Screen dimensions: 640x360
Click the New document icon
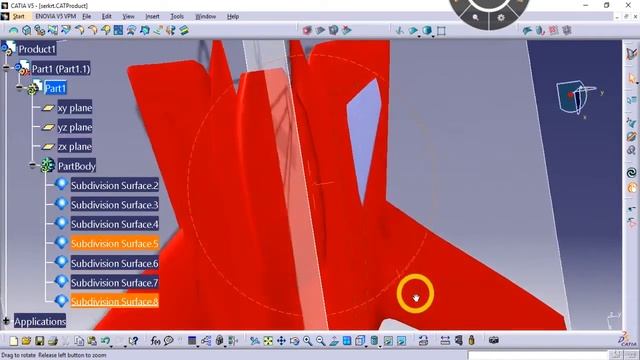[13, 341]
